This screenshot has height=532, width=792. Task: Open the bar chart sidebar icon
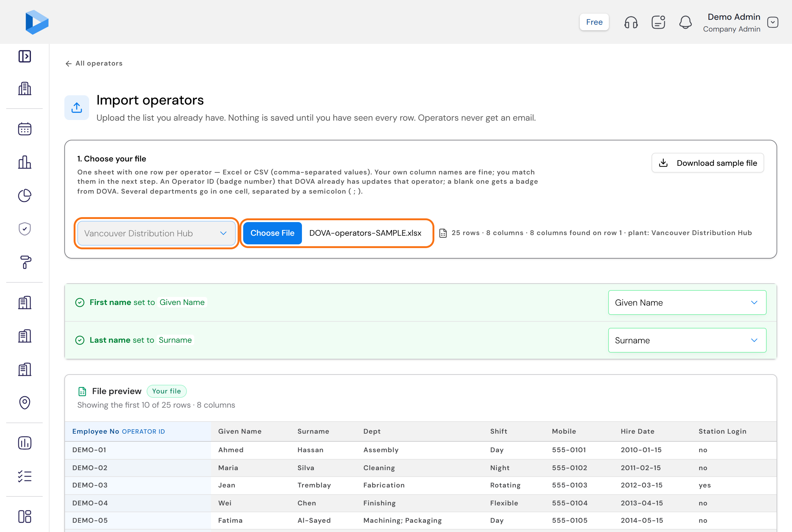coord(25,162)
